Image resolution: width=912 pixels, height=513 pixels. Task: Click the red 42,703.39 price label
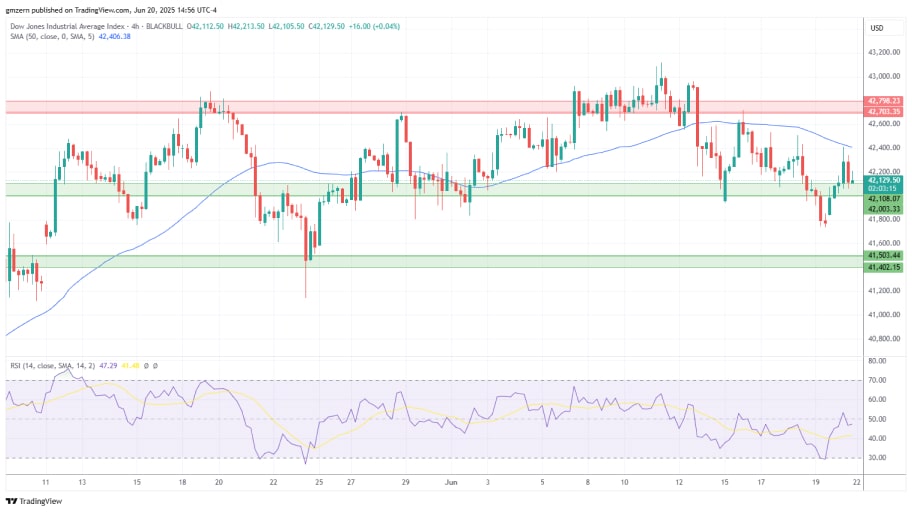click(x=884, y=111)
